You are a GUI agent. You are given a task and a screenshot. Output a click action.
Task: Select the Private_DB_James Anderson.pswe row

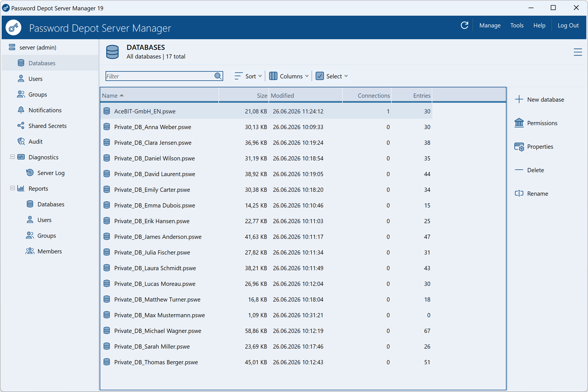coord(266,237)
